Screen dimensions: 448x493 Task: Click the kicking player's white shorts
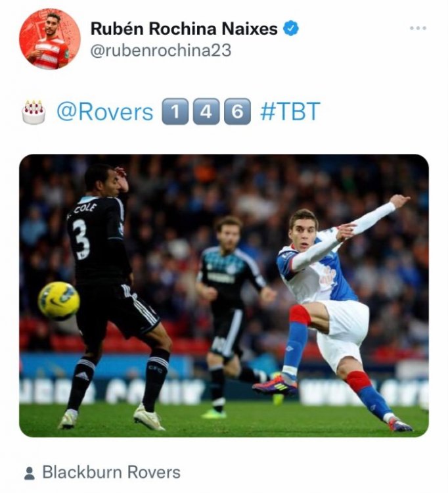[x=343, y=332]
